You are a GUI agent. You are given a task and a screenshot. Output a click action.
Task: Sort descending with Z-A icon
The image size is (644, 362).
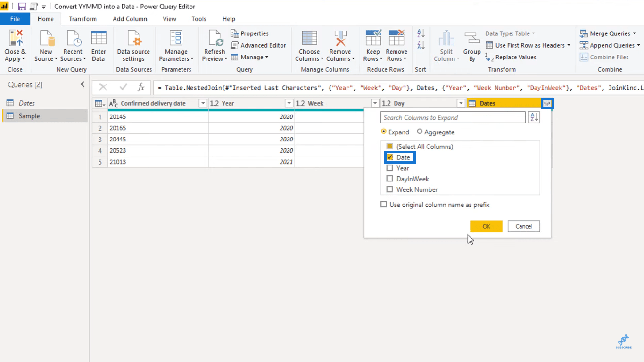pyautogui.click(x=421, y=45)
